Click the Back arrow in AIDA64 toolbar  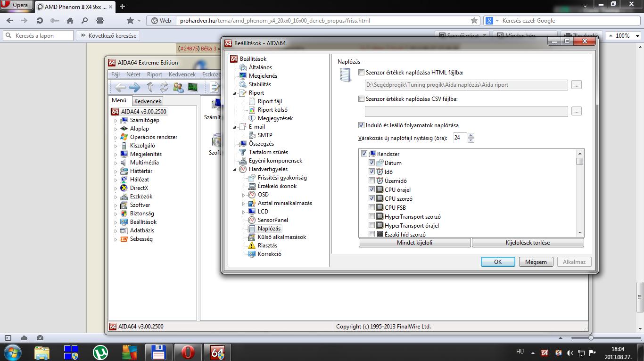(121, 87)
